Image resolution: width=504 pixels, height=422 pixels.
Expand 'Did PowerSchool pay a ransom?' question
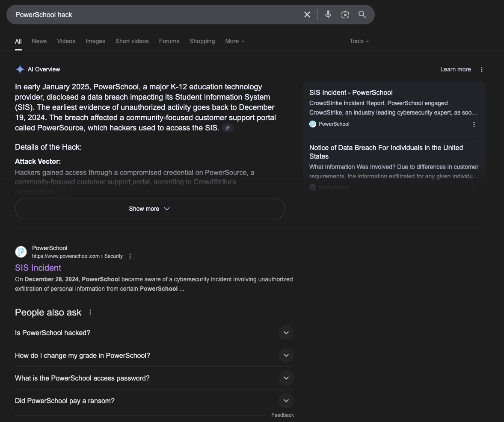pyautogui.click(x=154, y=401)
